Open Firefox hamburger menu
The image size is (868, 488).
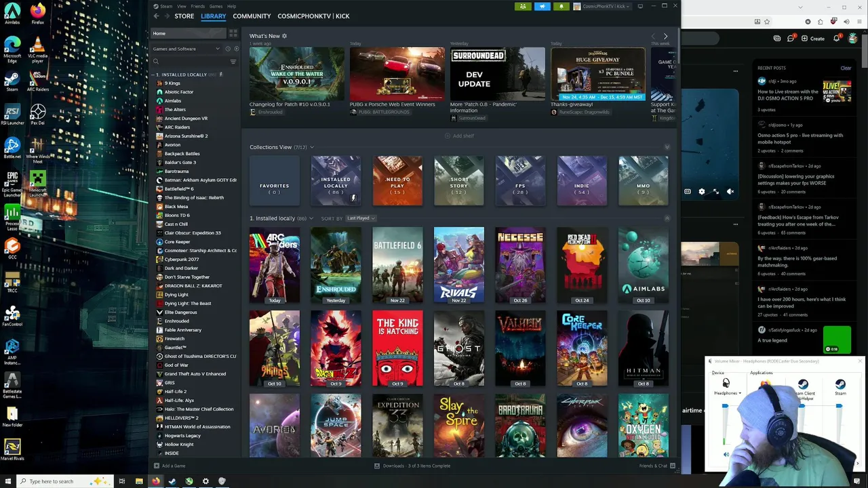[859, 22]
